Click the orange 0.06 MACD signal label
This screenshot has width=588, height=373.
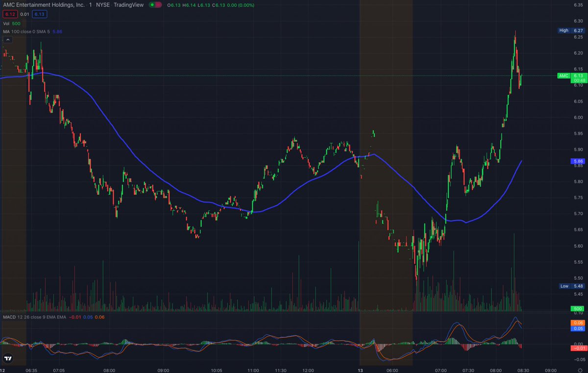point(578,323)
